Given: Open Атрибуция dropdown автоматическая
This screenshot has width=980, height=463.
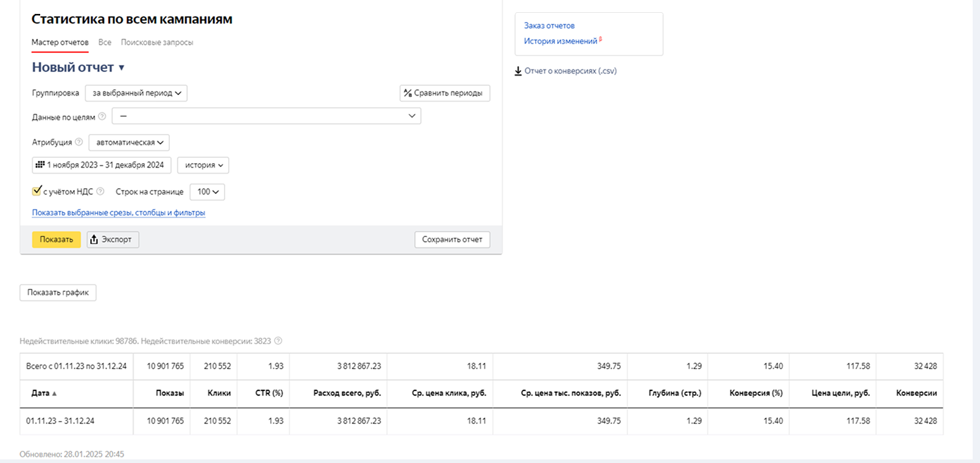Looking at the screenshot, I should [129, 143].
